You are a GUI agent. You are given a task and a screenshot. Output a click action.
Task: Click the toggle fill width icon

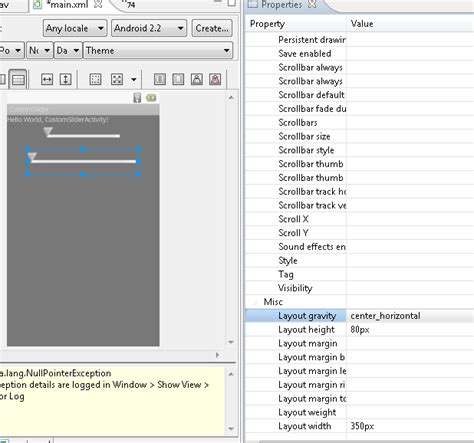(x=47, y=79)
